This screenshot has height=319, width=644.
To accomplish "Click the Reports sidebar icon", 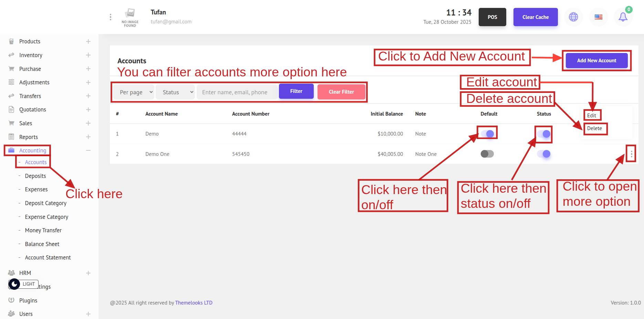I will click(11, 137).
